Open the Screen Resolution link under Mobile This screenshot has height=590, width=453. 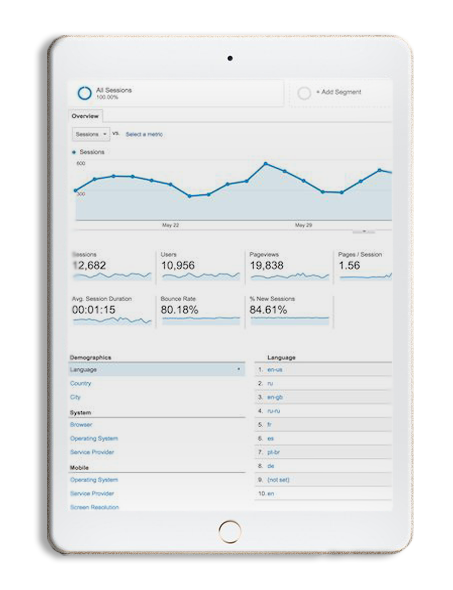pos(94,507)
